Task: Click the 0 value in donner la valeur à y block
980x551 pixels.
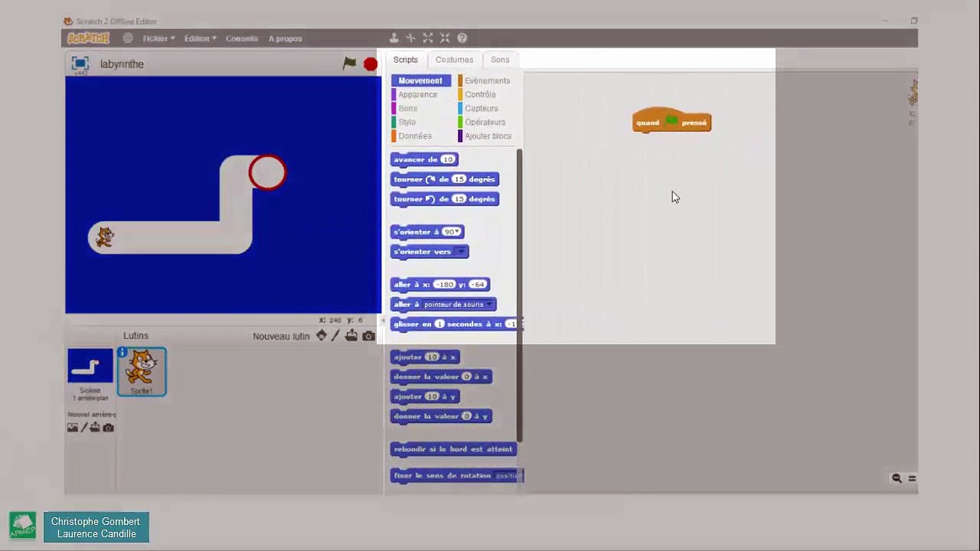Action: [x=466, y=416]
